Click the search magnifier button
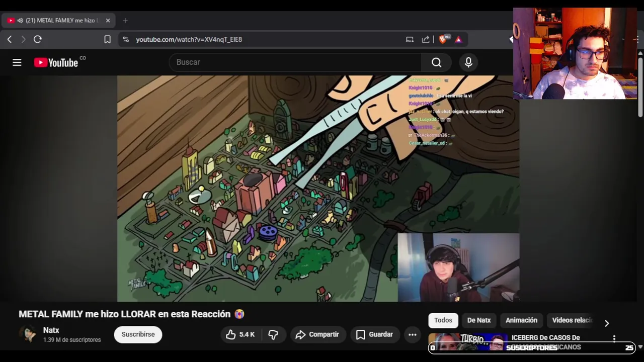The image size is (644, 362). point(436,62)
